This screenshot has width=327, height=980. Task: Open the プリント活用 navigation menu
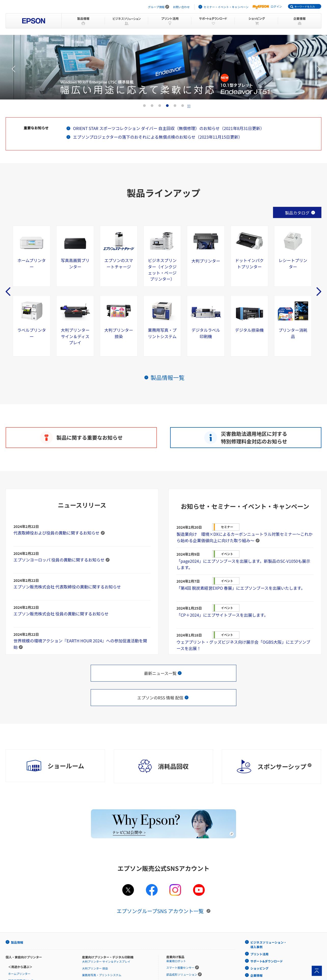pos(170,21)
